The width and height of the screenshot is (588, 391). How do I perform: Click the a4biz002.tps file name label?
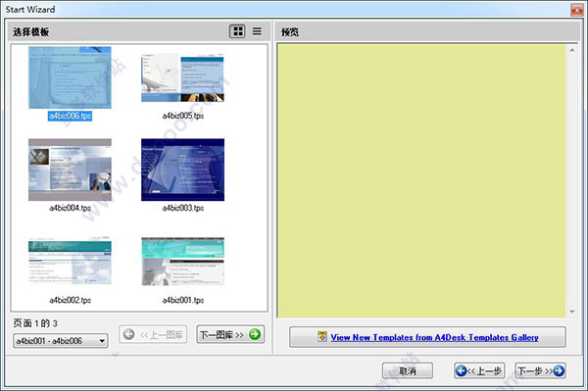click(x=71, y=300)
